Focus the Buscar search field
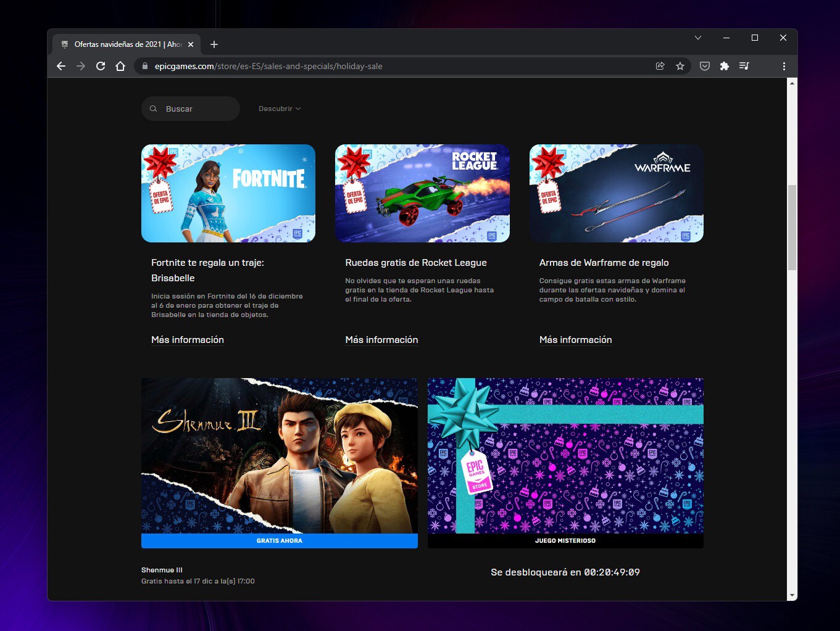Viewport: 840px width, 631px height. pyautogui.click(x=191, y=109)
